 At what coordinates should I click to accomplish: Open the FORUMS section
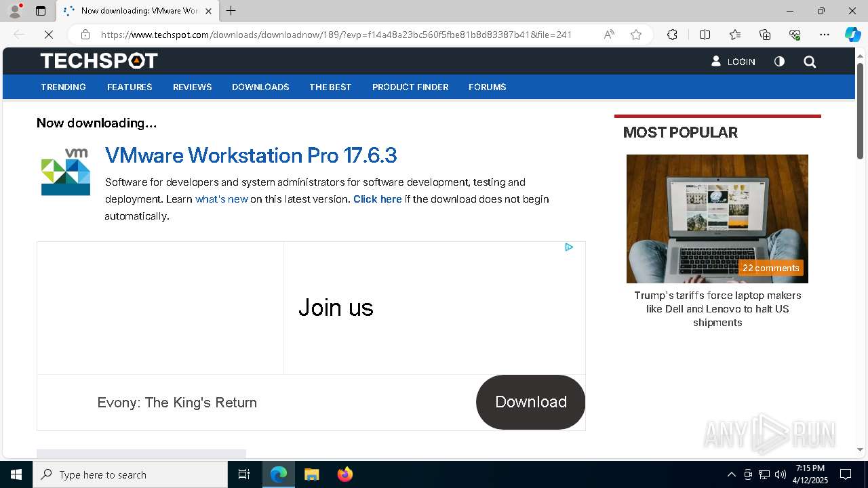(488, 87)
